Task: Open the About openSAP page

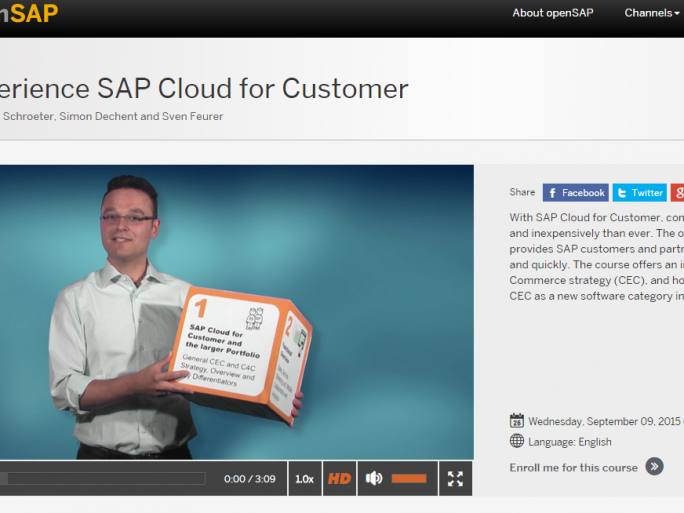Action: pyautogui.click(x=553, y=13)
